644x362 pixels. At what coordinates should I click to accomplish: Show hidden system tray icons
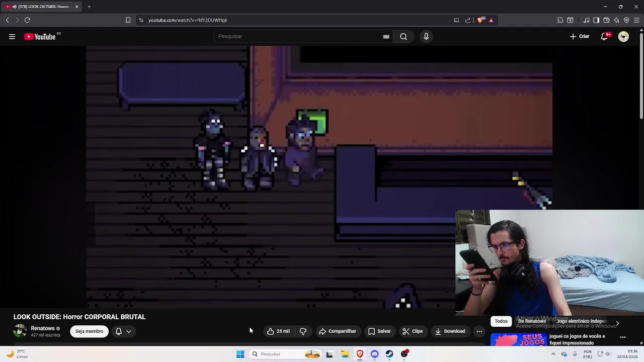click(553, 354)
